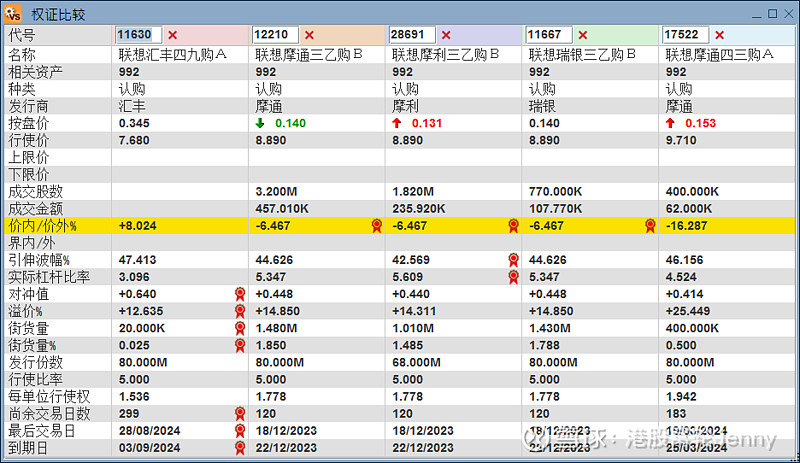Click the red up arrow beside 0.153
This screenshot has height=463, width=800.
(670, 123)
